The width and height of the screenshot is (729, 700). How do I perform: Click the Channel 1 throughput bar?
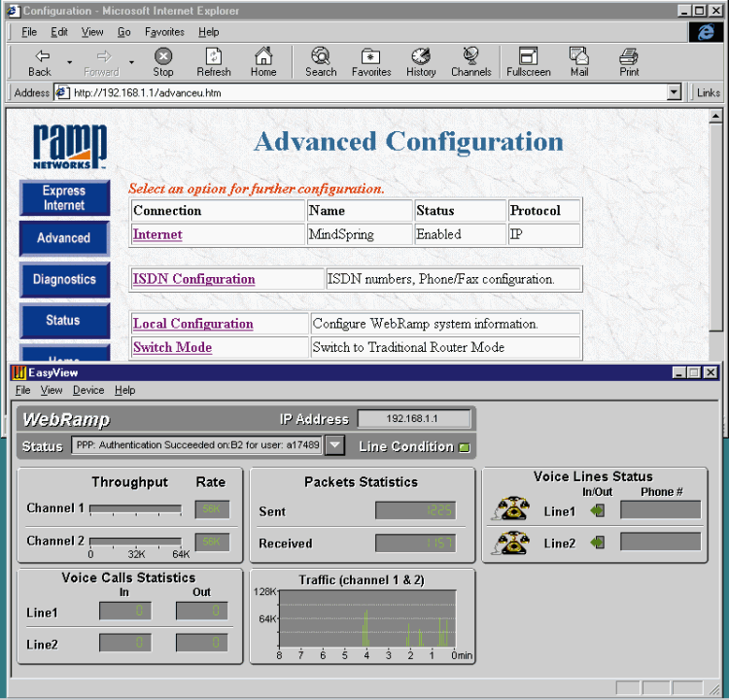click(136, 508)
